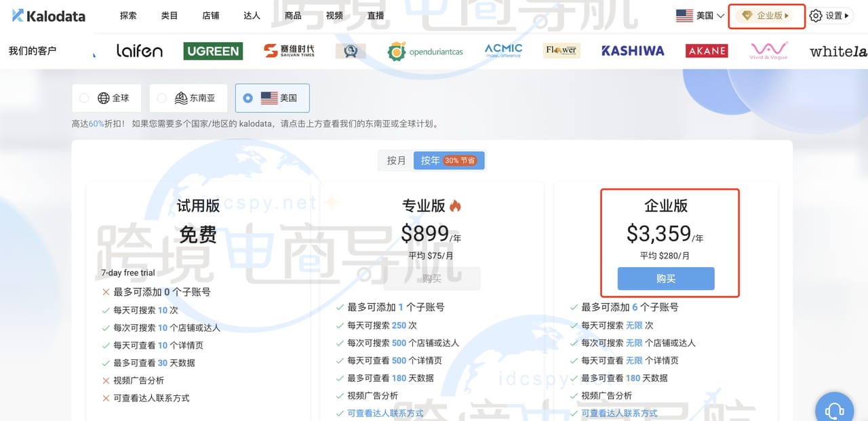This screenshot has height=421, width=868.
Task: Open the 直播 navigation item
Action: [x=375, y=16]
